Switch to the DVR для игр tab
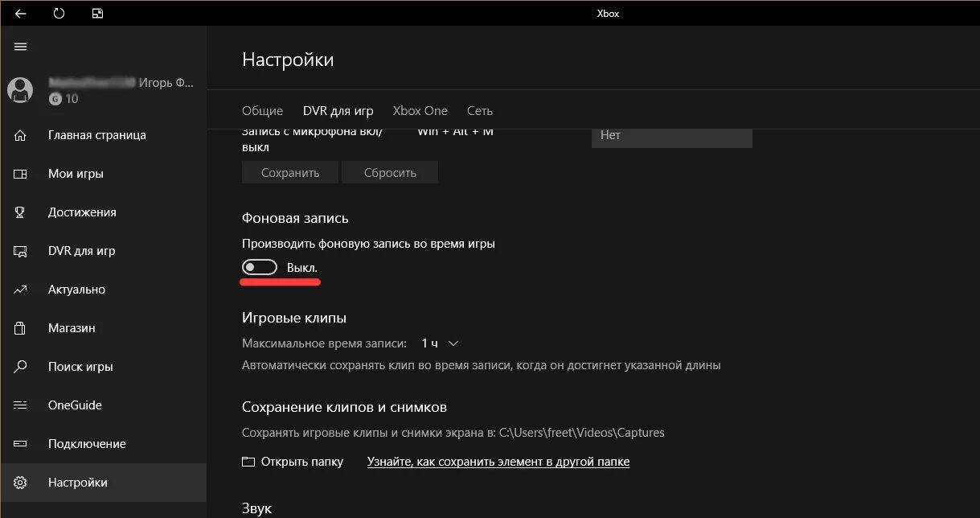This screenshot has height=518, width=980. point(338,111)
